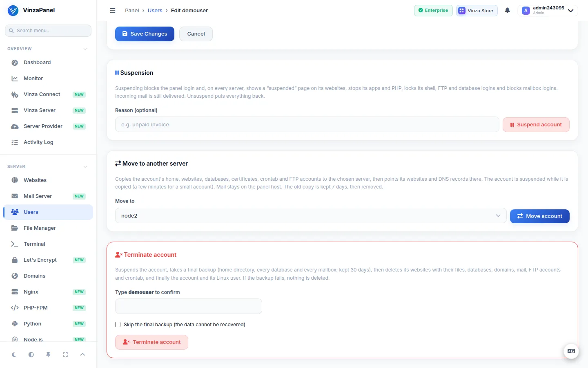The height and width of the screenshot is (368, 588).
Task: Click Save Changes button
Action: 145,34
